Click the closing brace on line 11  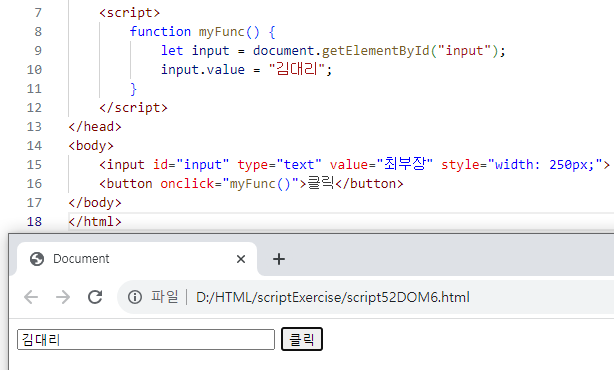[134, 89]
